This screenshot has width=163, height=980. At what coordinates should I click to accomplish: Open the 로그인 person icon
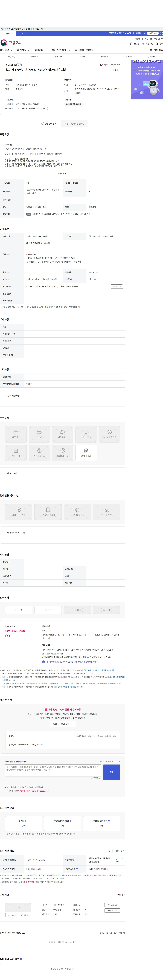(132, 44)
